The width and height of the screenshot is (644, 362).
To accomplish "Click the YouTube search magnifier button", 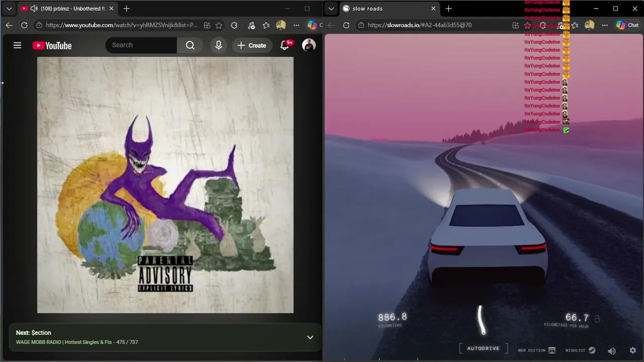I will 190,45.
